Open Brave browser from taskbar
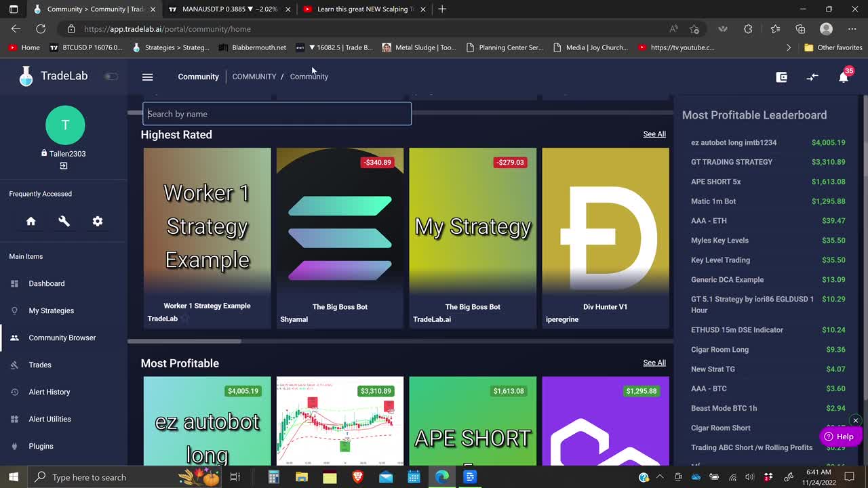 point(357,477)
